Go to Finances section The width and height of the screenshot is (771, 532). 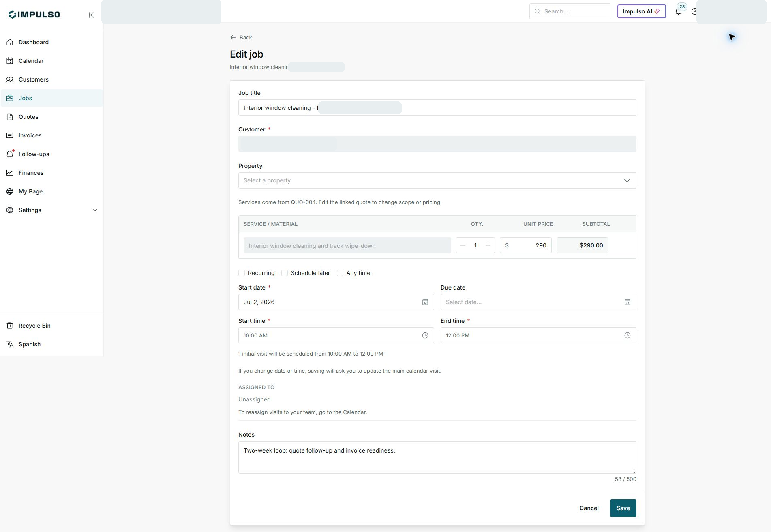coord(51,173)
